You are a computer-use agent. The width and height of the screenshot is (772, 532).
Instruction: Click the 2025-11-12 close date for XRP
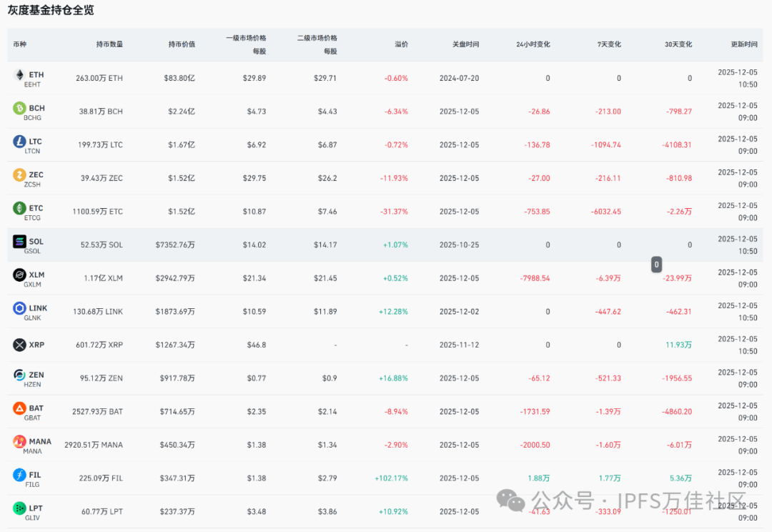pos(459,345)
